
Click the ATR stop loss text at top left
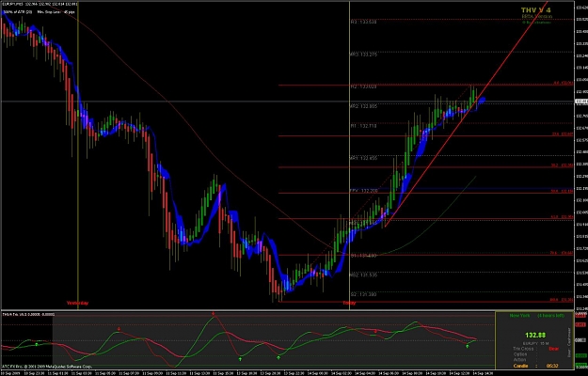(x=39, y=12)
